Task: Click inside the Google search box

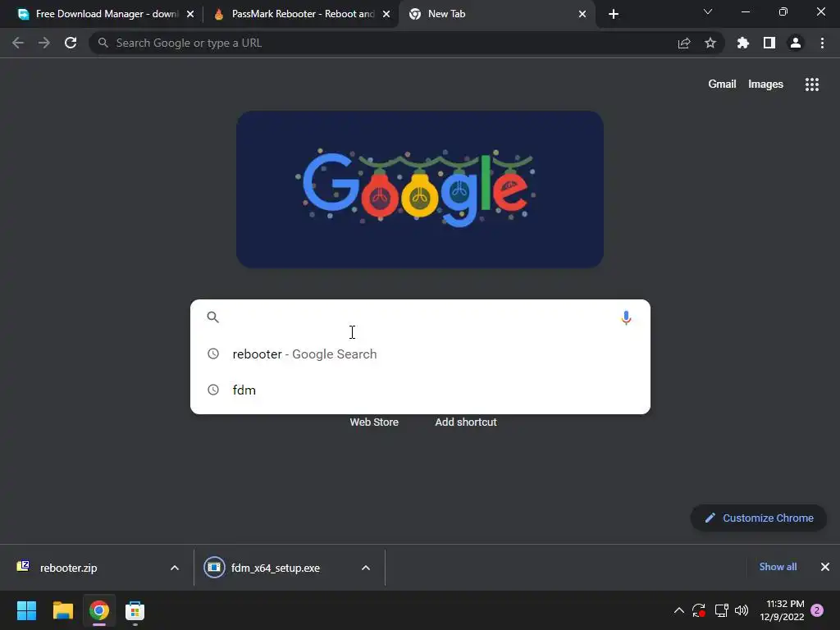Action: click(x=420, y=317)
